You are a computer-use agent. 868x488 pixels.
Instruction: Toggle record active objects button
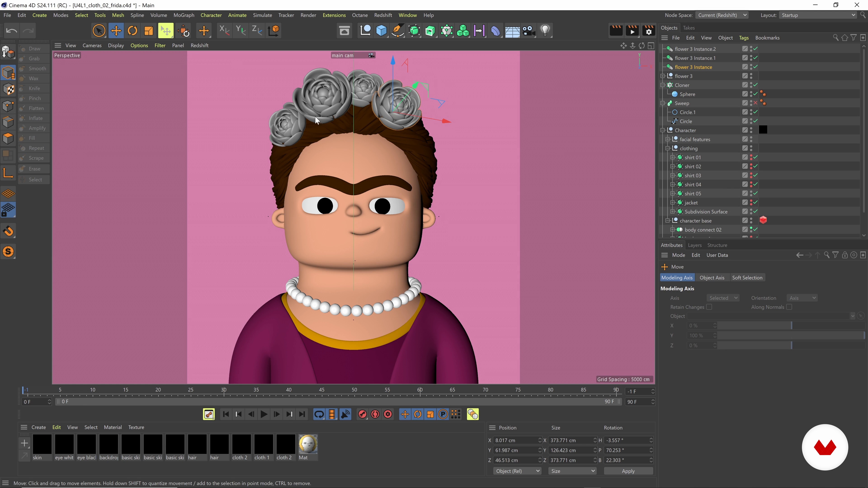[362, 414]
